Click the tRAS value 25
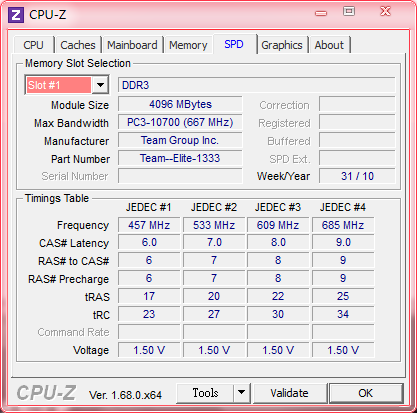The height and width of the screenshot is (413, 417). pyautogui.click(x=343, y=296)
